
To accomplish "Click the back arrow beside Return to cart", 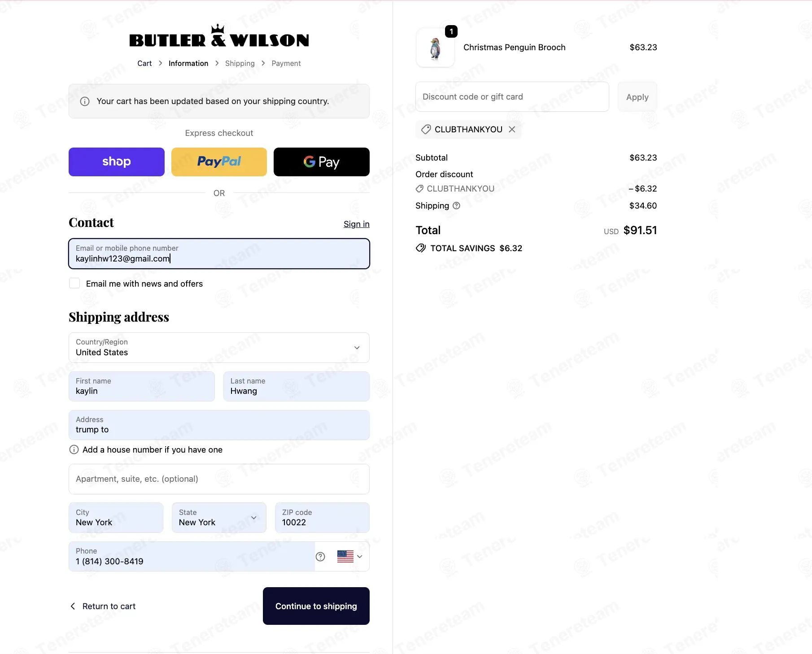I will [x=73, y=606].
